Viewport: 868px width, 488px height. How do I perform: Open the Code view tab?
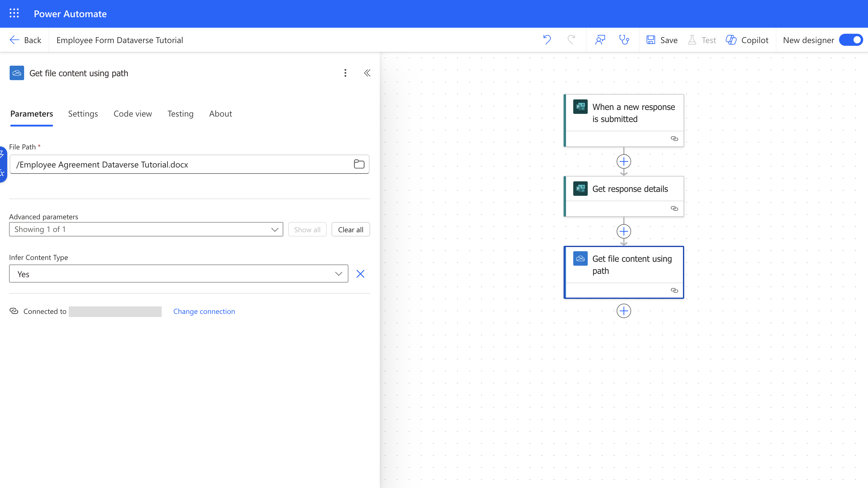tap(132, 114)
